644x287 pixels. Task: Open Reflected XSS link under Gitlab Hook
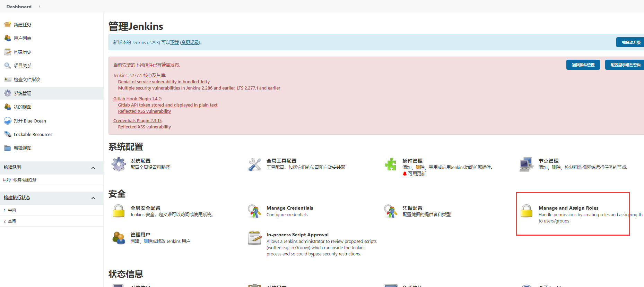coord(145,111)
